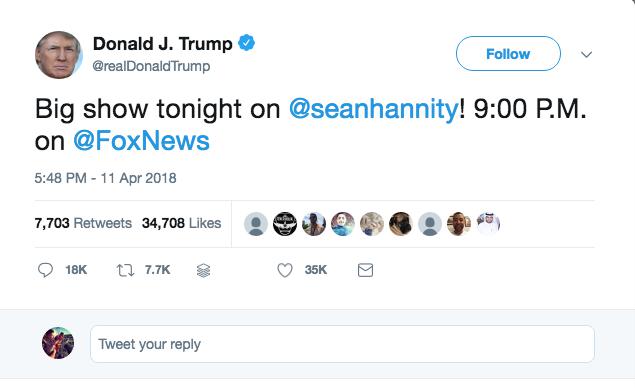Click the direct message envelope icon
635x388 pixels.
click(365, 270)
